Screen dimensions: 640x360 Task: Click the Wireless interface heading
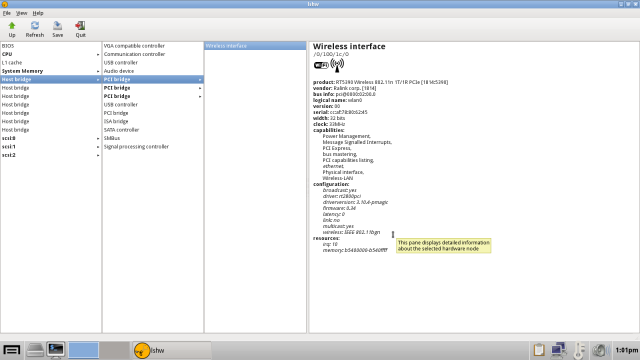[349, 47]
